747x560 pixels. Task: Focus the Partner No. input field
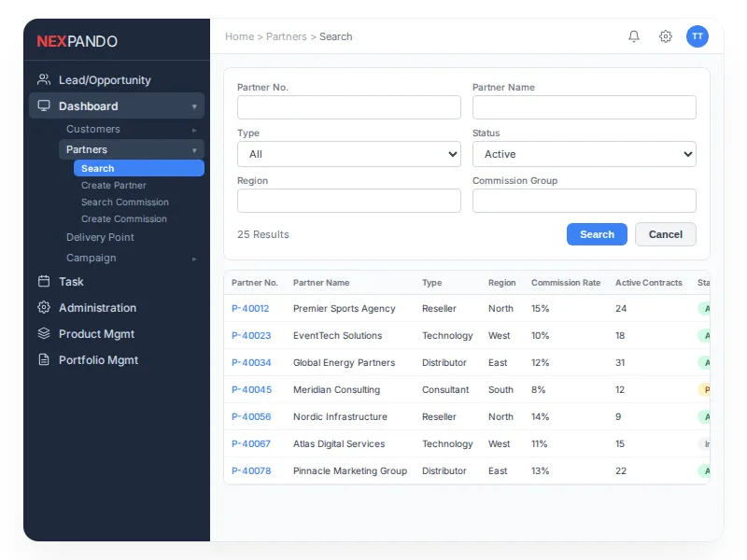348,107
